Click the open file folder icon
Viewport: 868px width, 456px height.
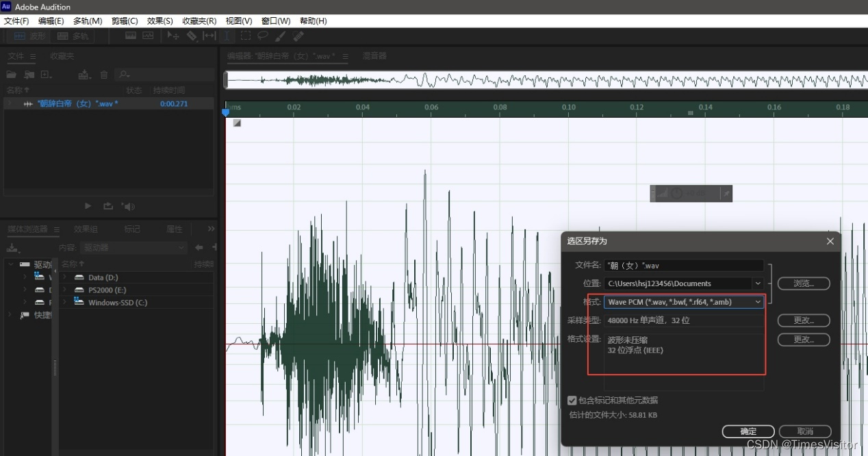pyautogui.click(x=12, y=75)
